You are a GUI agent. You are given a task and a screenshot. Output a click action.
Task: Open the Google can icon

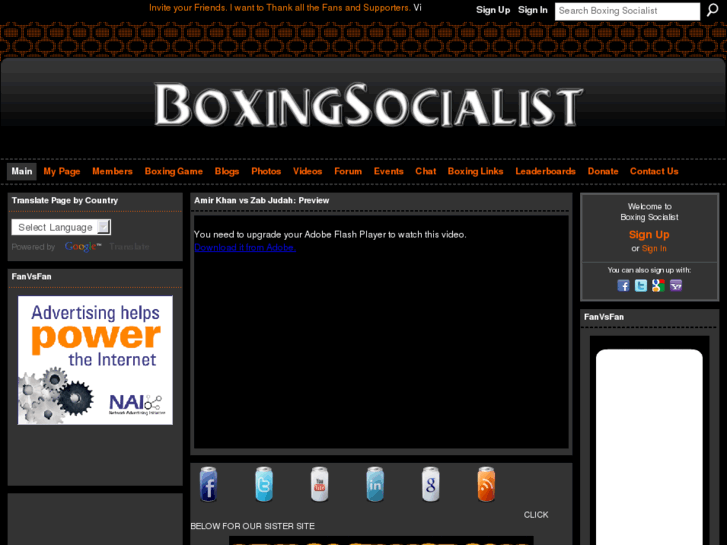[x=431, y=484]
